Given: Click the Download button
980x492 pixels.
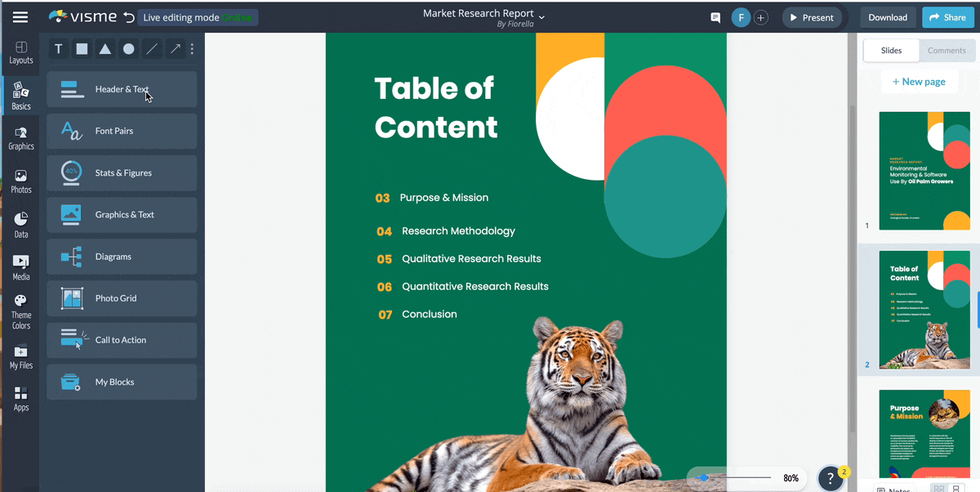Looking at the screenshot, I should tap(887, 17).
